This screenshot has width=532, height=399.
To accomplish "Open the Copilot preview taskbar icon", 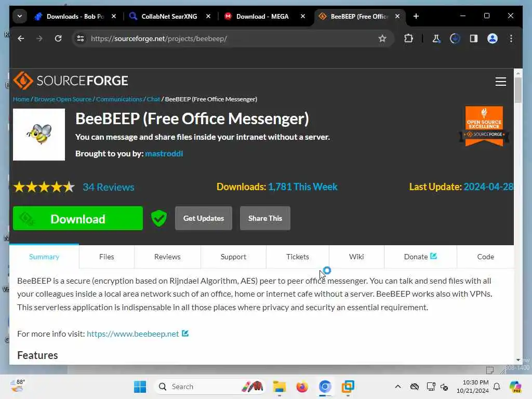I will (x=515, y=387).
